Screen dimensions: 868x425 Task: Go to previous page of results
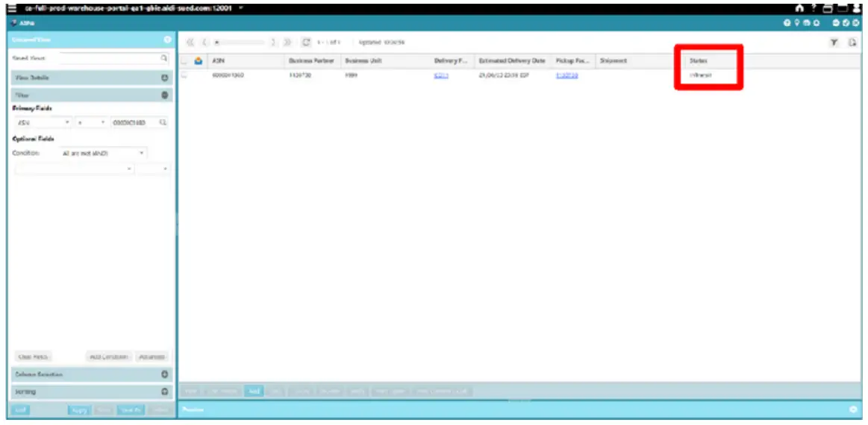[204, 42]
